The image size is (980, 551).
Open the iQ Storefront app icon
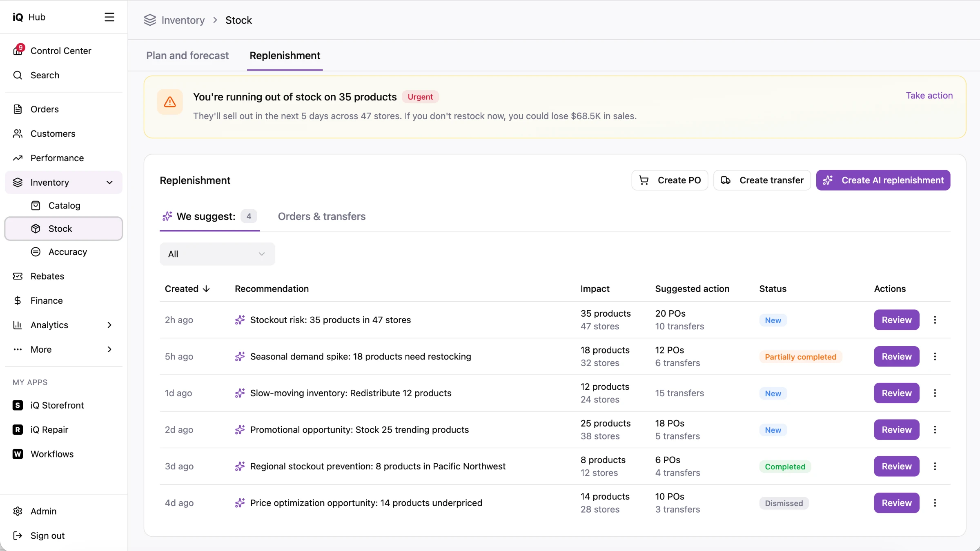[x=18, y=405]
